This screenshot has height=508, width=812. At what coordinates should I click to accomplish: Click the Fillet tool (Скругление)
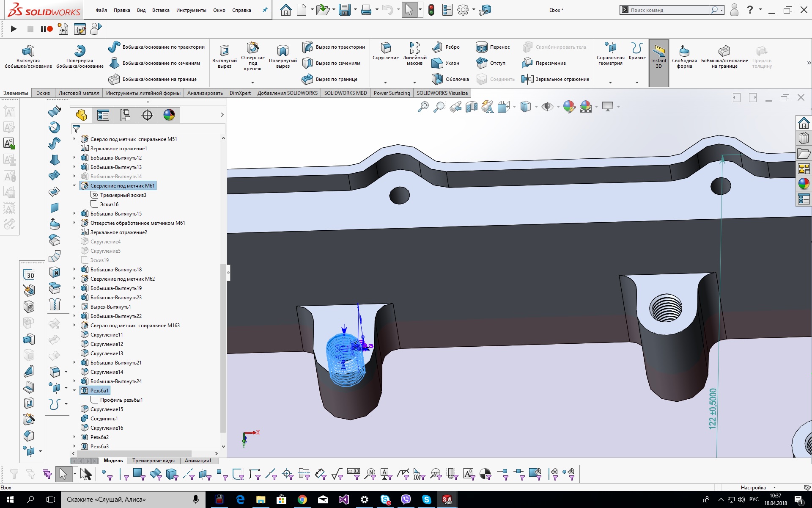click(x=386, y=52)
